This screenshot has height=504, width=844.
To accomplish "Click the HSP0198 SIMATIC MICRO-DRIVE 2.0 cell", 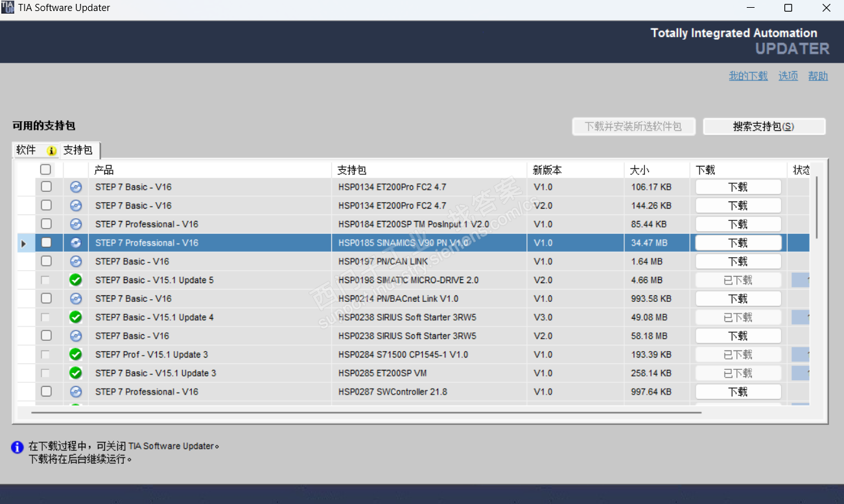I will pos(429,281).
